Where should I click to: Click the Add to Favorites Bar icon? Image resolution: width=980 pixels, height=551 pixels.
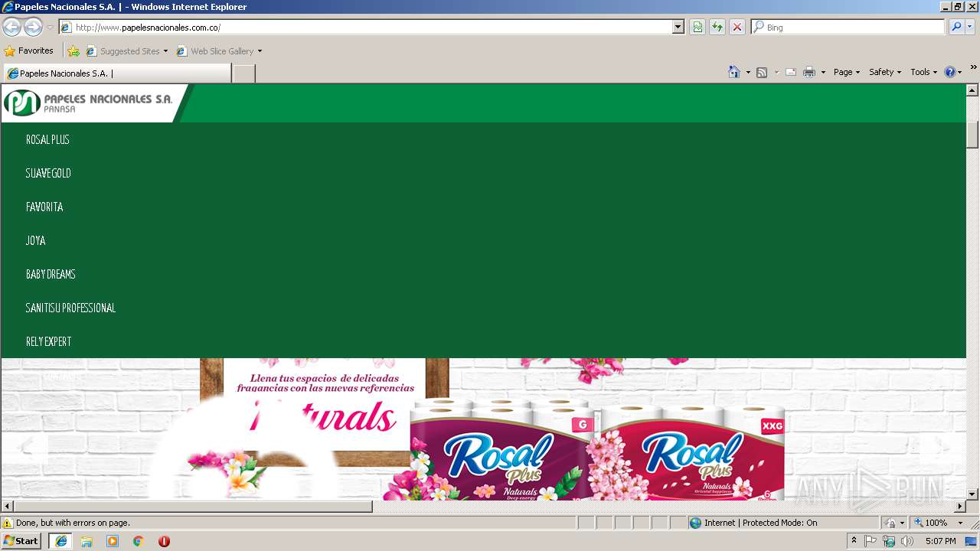point(73,51)
